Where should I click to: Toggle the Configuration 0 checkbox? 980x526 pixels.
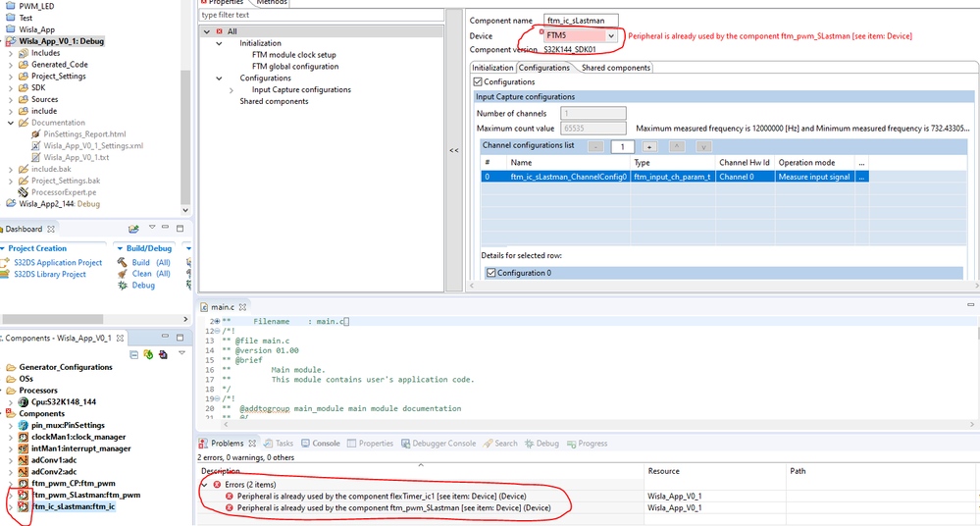click(491, 273)
